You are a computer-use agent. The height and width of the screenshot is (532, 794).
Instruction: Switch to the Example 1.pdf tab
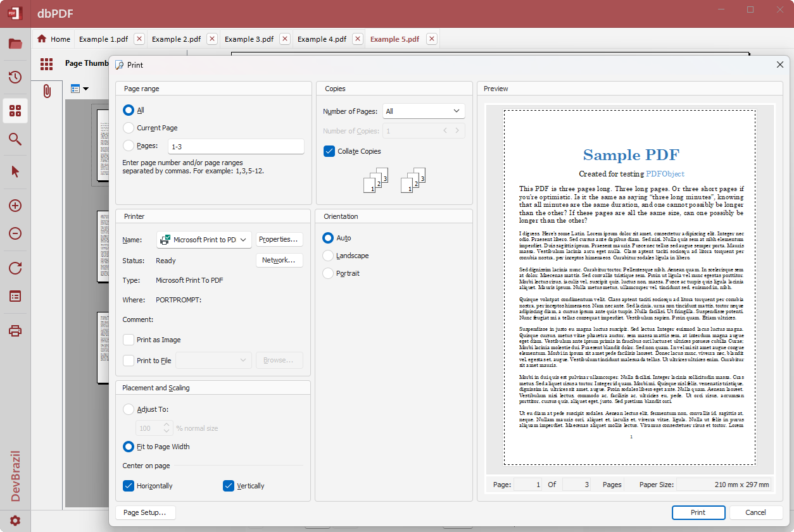pyautogui.click(x=103, y=39)
